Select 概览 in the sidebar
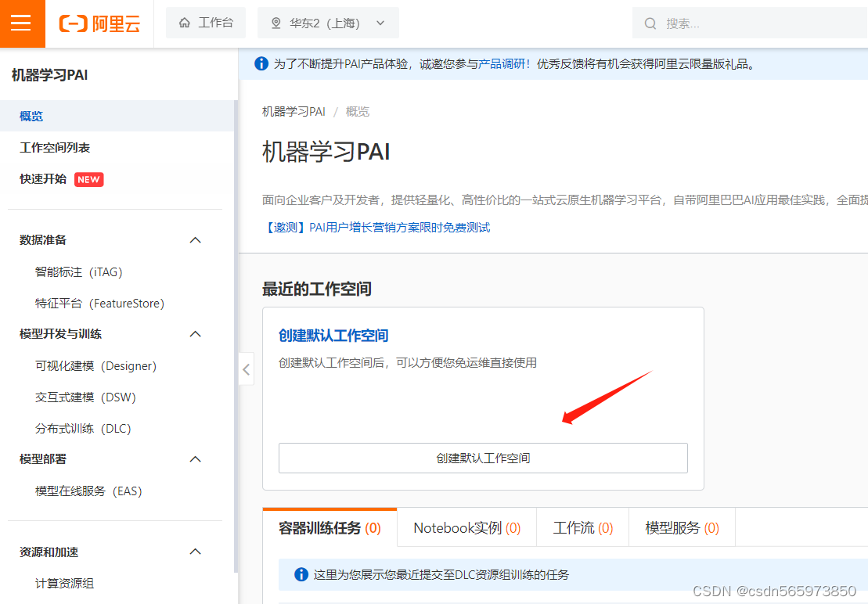The image size is (868, 604). click(117, 116)
